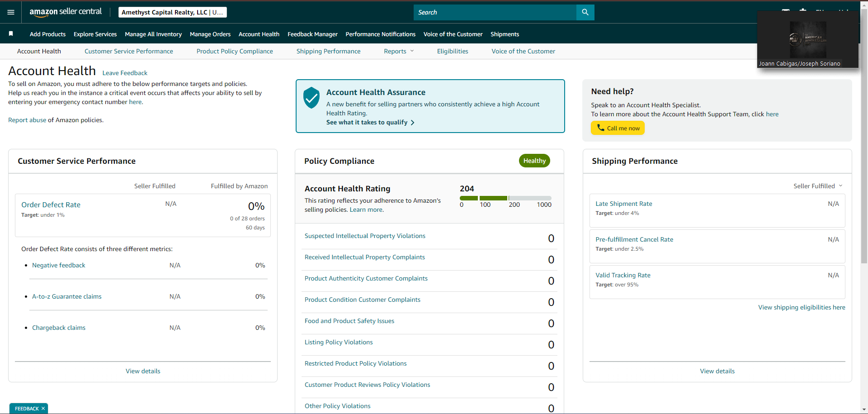Click View shipping eligibilities here
868x414 pixels.
coord(802,307)
